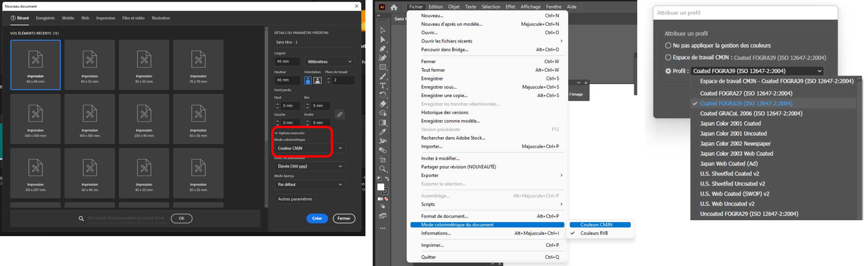The width and height of the screenshot is (868, 266).
Task: Click the bleed link chain icon
Action: tap(340, 115)
